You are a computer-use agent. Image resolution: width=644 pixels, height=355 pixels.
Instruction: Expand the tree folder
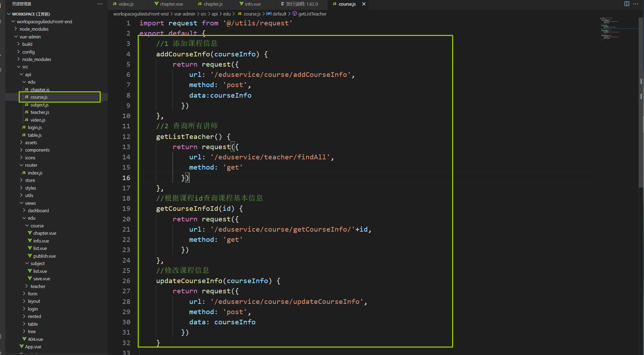(x=24, y=331)
